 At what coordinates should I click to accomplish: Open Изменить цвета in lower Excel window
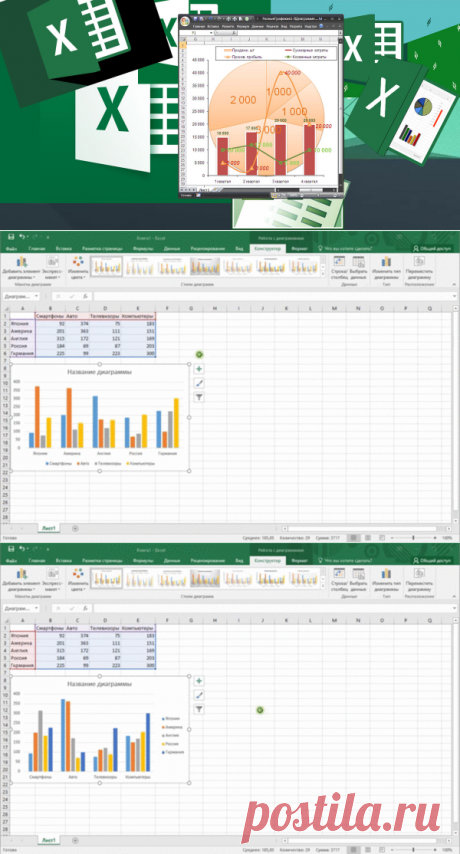pyautogui.click(x=78, y=580)
